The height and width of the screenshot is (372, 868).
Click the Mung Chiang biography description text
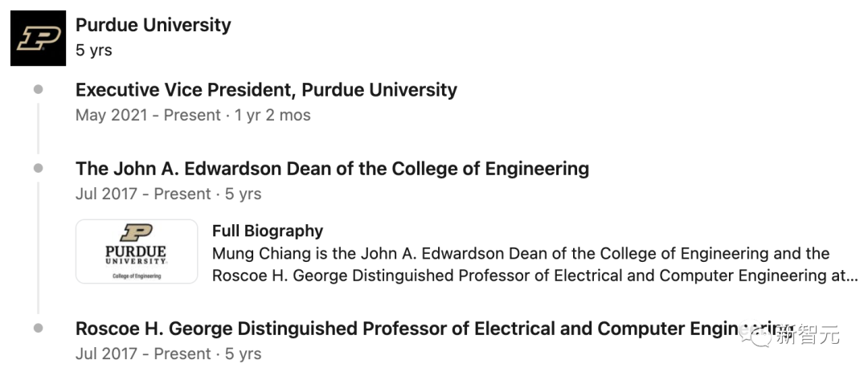pyautogui.click(x=520, y=254)
